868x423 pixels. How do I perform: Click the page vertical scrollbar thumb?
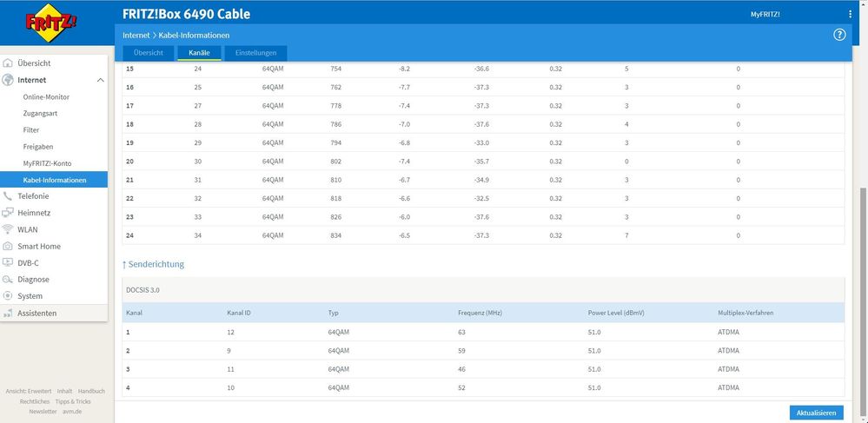pos(863,303)
